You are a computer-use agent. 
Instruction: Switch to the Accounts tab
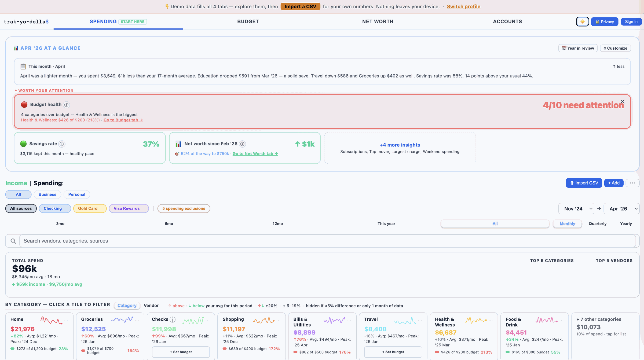pos(507,21)
